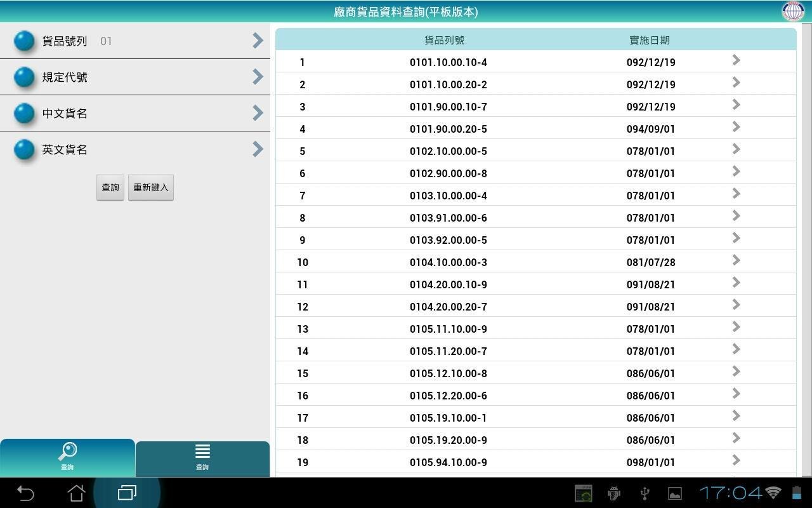Expand the 規定代號 field chevron
This screenshot has width=812, height=508.
pos(258,77)
